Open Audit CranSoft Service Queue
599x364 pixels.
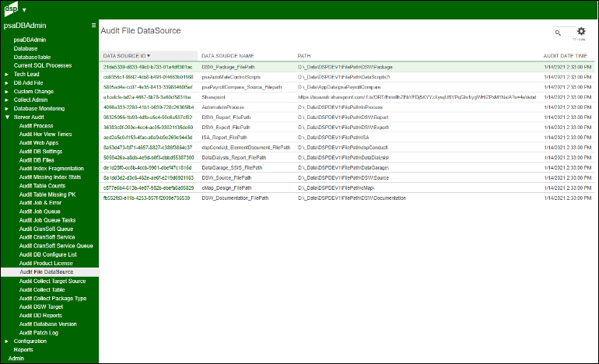[56, 246]
